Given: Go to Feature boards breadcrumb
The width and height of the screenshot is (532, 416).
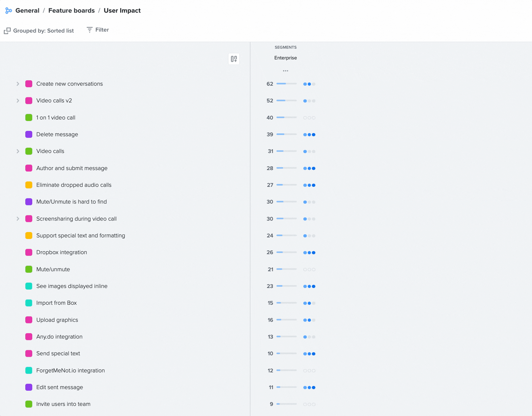Looking at the screenshot, I should tap(71, 10).
